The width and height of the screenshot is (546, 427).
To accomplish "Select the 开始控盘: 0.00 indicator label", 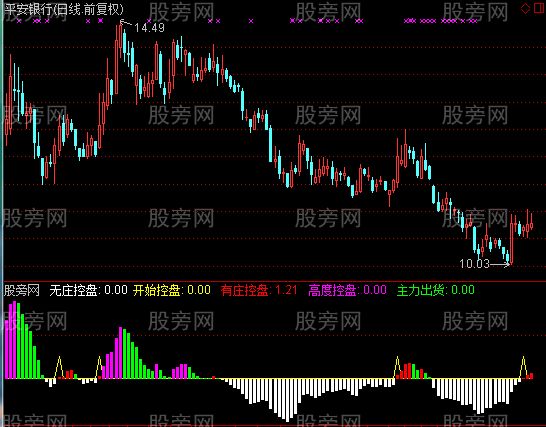I will [172, 290].
